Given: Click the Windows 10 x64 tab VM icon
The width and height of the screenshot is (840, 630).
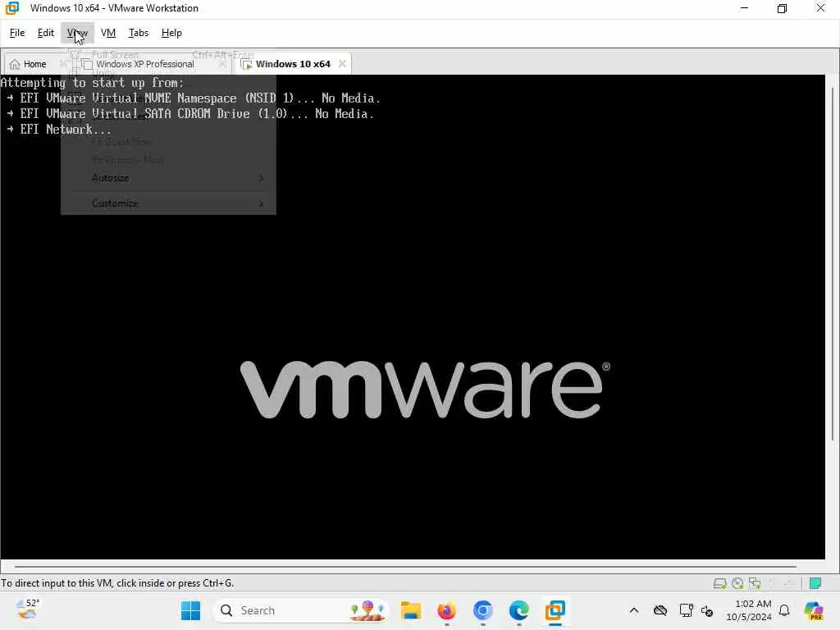Looking at the screenshot, I should (x=246, y=64).
